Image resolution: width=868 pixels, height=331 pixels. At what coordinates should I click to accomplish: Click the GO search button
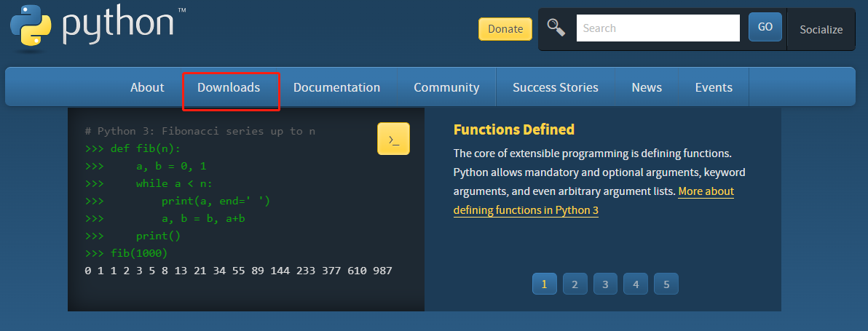765,28
